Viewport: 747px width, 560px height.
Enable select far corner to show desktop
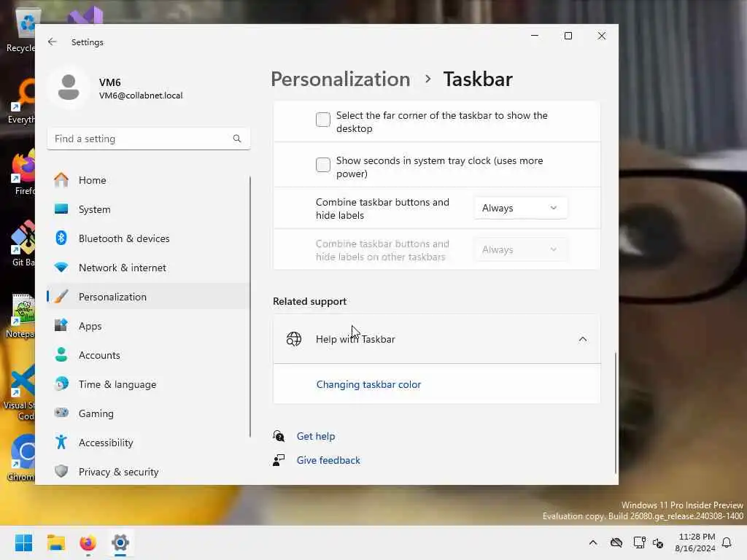click(323, 120)
